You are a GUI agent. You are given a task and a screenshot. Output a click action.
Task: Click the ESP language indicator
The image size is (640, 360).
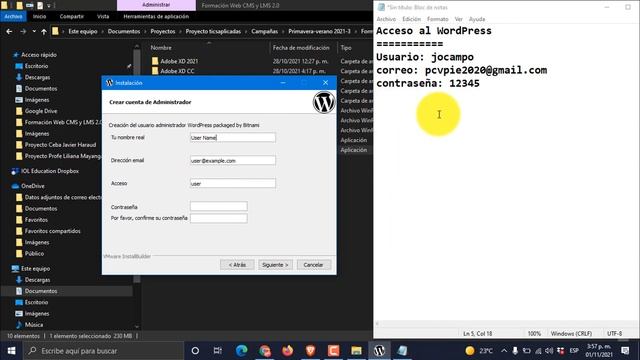click(574, 351)
